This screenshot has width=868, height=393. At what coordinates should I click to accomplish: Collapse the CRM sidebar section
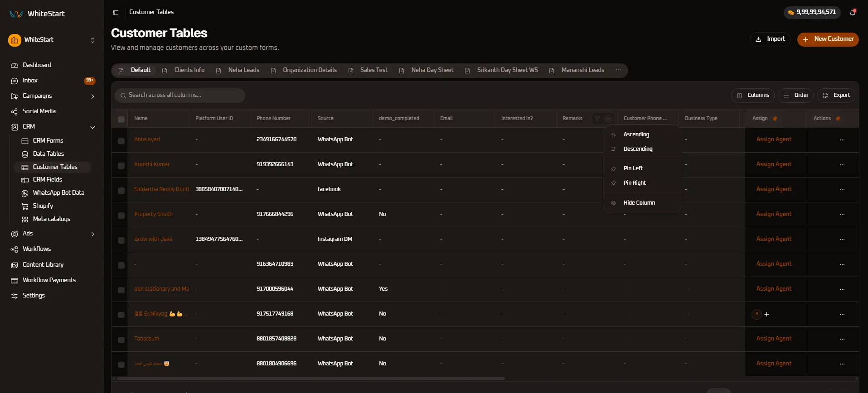(92, 127)
